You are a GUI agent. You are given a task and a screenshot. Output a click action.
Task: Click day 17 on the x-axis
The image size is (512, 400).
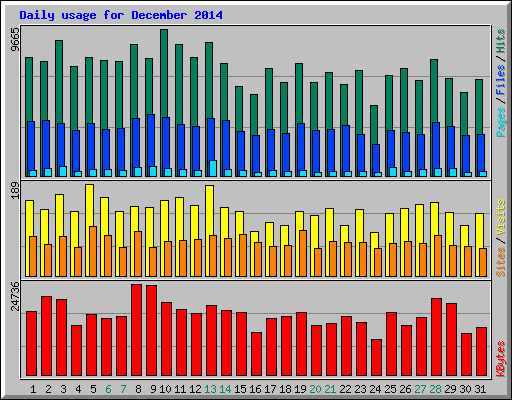270,389
